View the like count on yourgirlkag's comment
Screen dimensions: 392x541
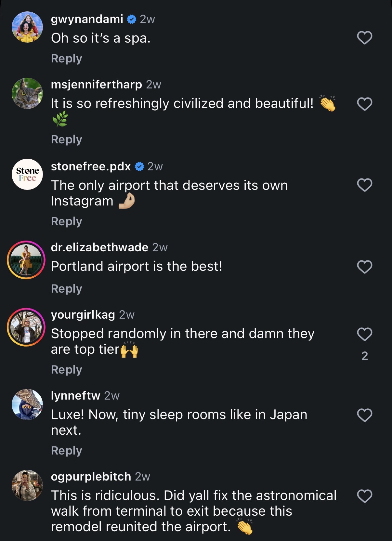[365, 356]
